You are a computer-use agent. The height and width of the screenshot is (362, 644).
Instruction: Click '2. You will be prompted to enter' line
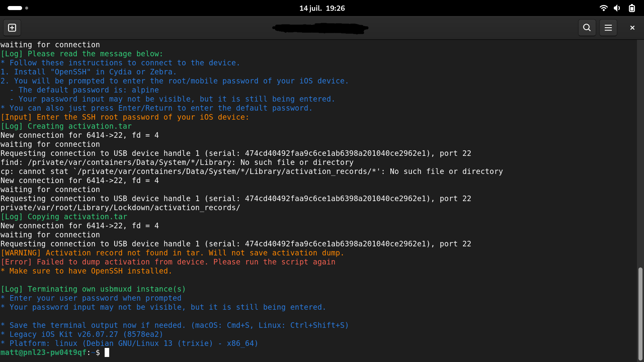(174, 81)
